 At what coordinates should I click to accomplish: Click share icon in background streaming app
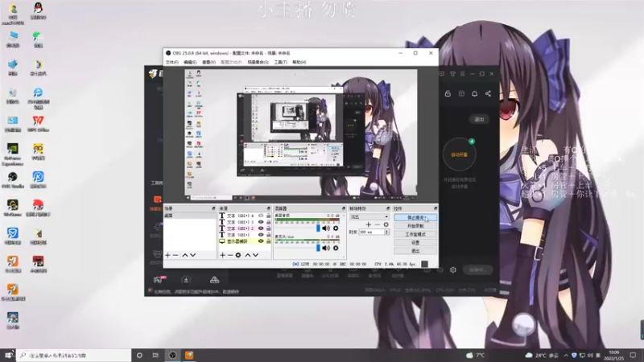[488, 93]
